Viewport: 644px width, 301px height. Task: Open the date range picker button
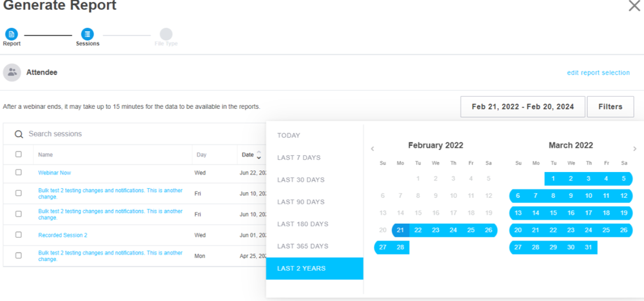tap(522, 106)
